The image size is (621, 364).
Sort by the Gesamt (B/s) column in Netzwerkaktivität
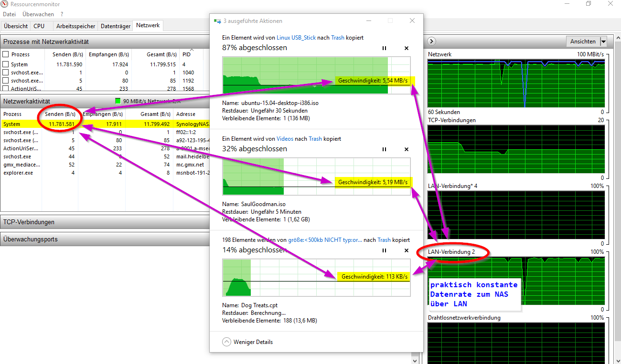pyautogui.click(x=155, y=114)
